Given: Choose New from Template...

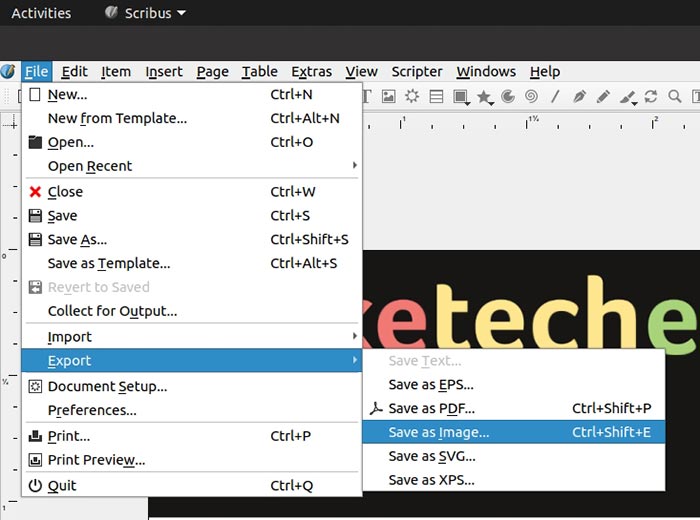Looking at the screenshot, I should point(192,118).
